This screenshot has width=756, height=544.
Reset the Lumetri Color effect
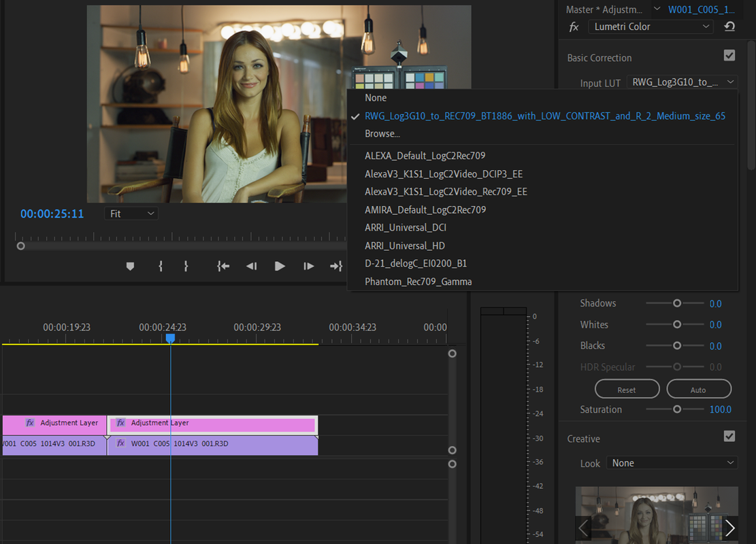[x=729, y=27]
